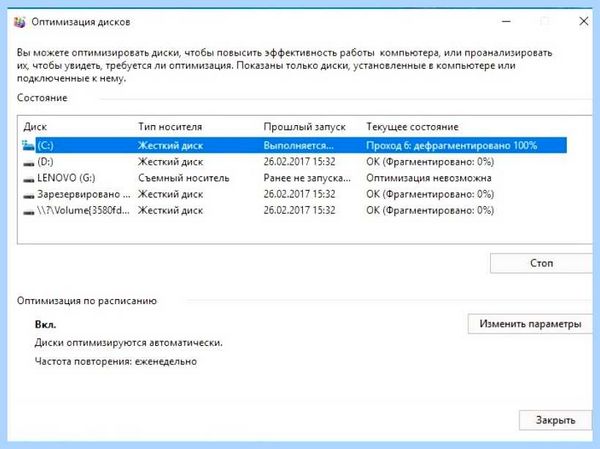Click the Закрыть button
Image resolution: width=600 pixels, height=449 pixels.
click(x=555, y=420)
